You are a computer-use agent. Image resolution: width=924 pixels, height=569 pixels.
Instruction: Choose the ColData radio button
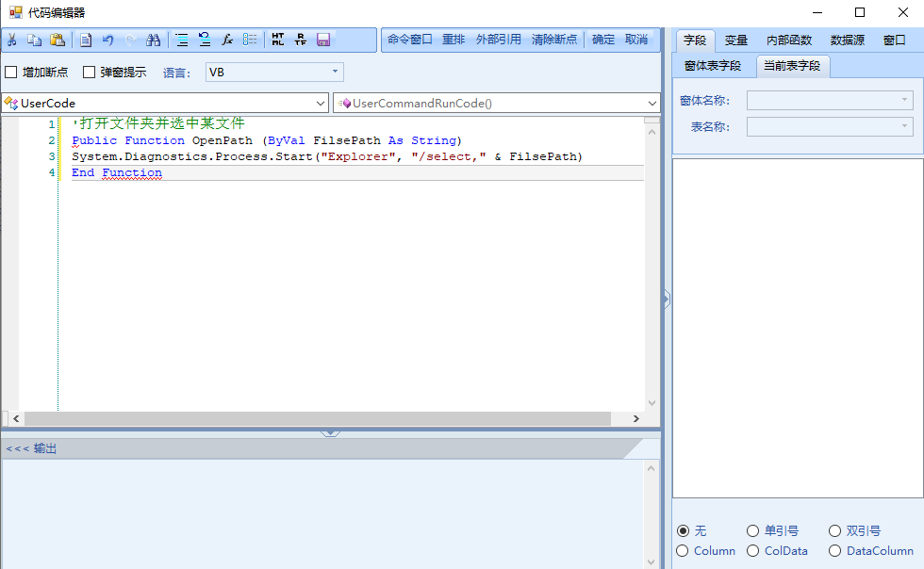752,551
